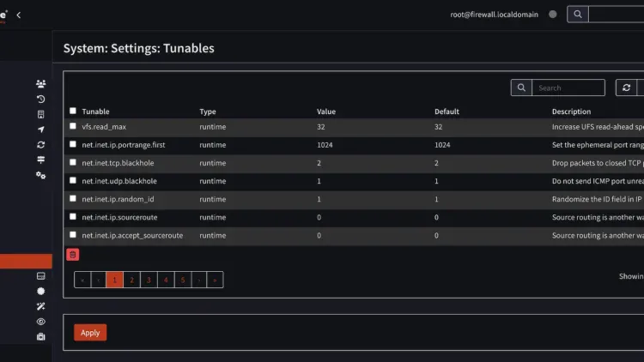Collapse the sidebar with the left chevron
Viewport: 644px width, 362px height.
[x=19, y=15]
